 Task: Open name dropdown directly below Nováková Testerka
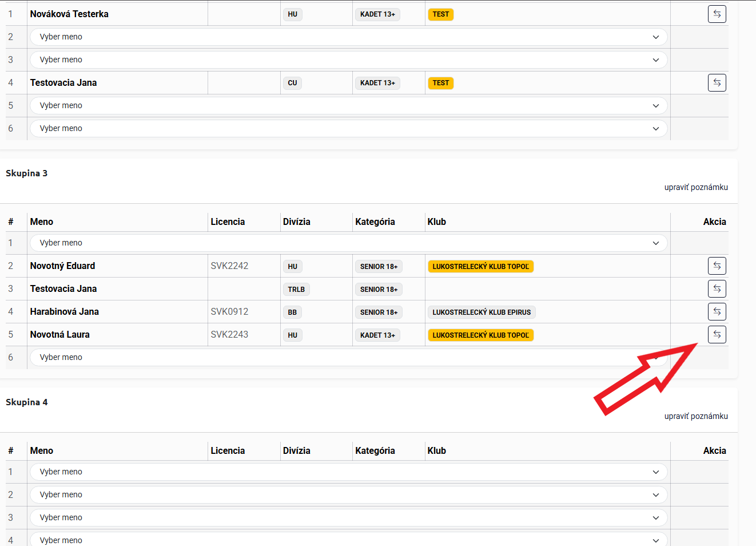click(x=348, y=37)
